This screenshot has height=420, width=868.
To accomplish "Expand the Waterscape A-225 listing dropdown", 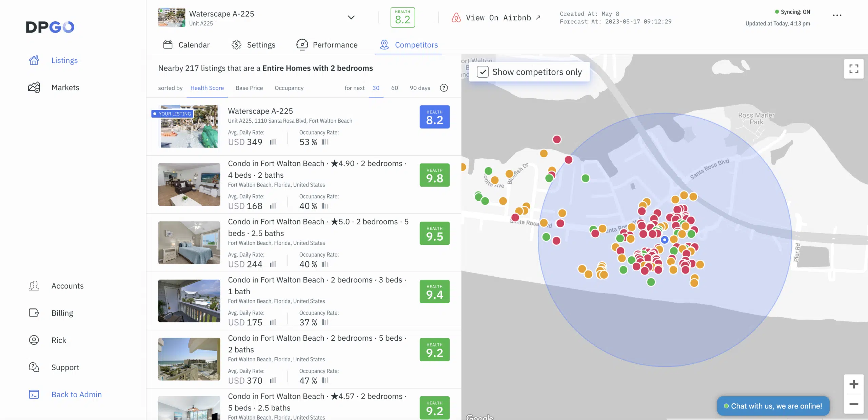I will coord(351,17).
